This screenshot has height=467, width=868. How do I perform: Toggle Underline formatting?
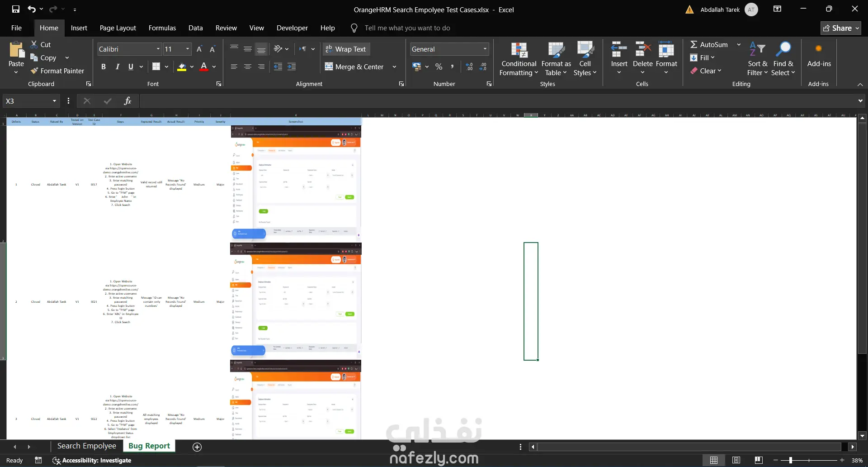click(131, 67)
